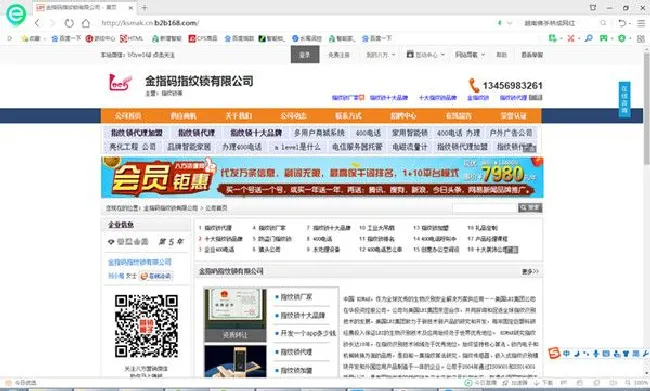Expand the 网站导航 dropdown
650x391 pixels.
pos(470,55)
